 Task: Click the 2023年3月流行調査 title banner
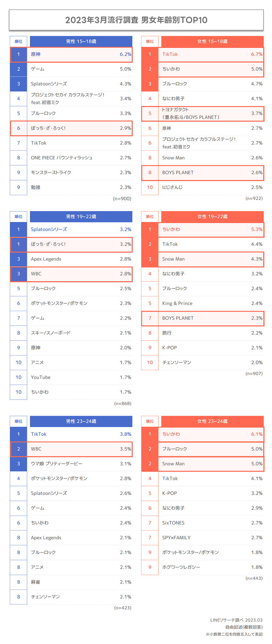[x=136, y=20]
